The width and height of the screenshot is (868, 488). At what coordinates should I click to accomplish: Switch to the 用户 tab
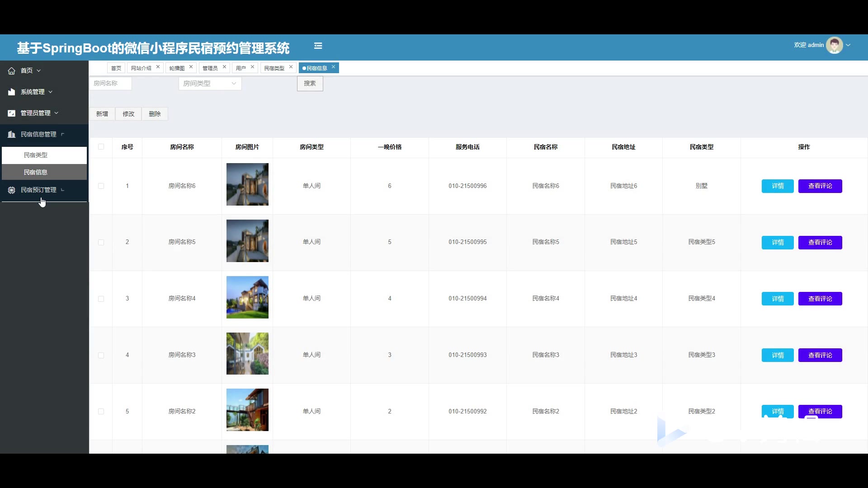pos(241,68)
